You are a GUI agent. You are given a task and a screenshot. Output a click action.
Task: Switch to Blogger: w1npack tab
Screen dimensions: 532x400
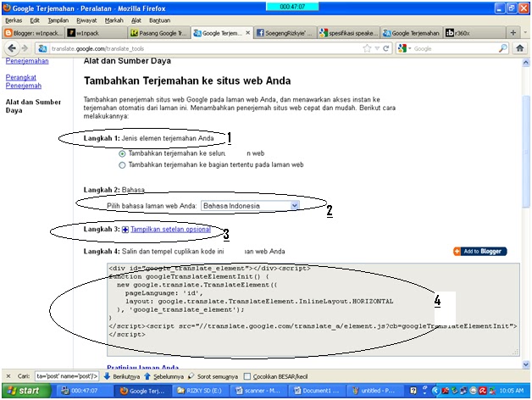pos(33,33)
